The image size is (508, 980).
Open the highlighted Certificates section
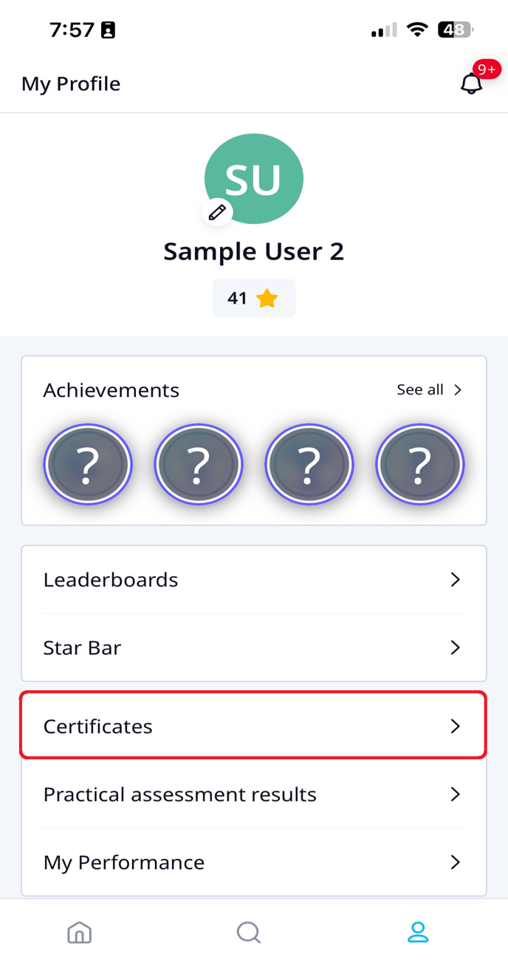[254, 727]
